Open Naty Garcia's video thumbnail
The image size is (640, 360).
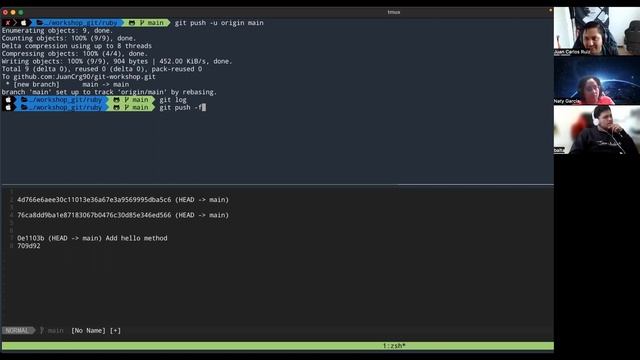click(597, 80)
